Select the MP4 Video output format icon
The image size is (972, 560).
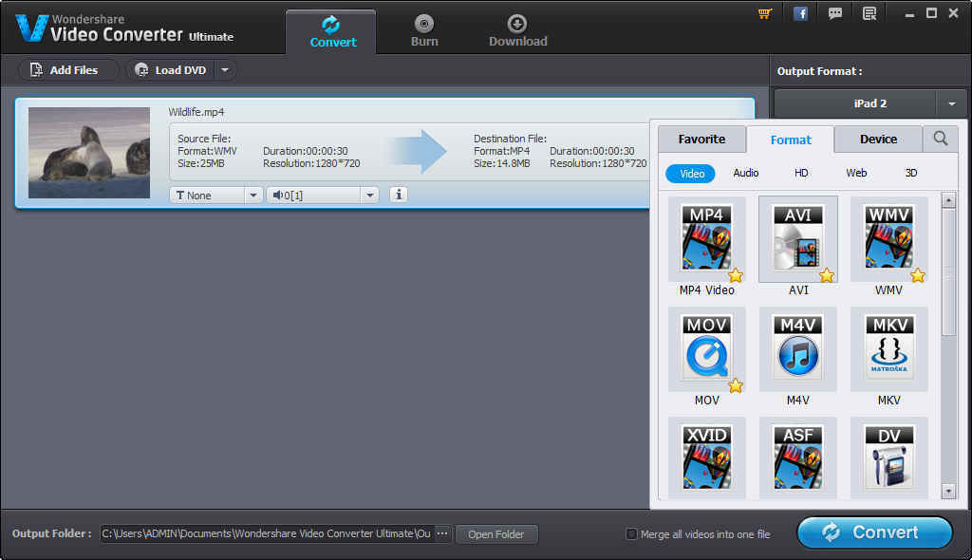point(706,239)
